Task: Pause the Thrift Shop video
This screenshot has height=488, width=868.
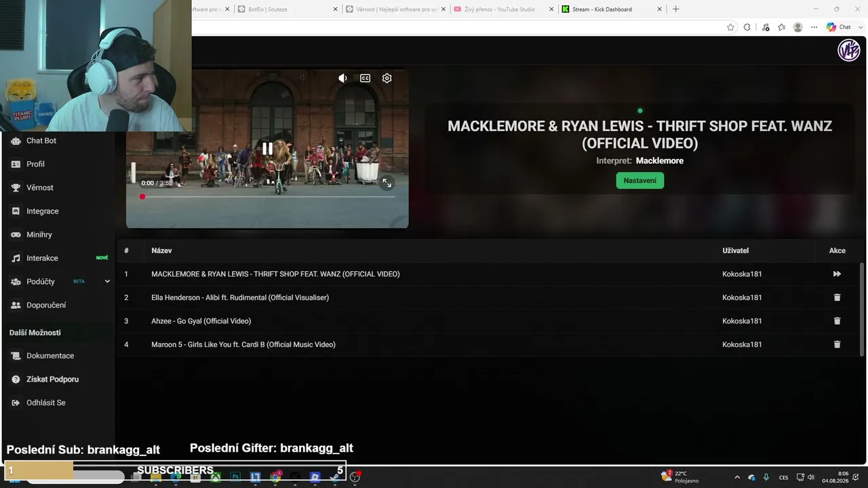Action: pos(267,148)
